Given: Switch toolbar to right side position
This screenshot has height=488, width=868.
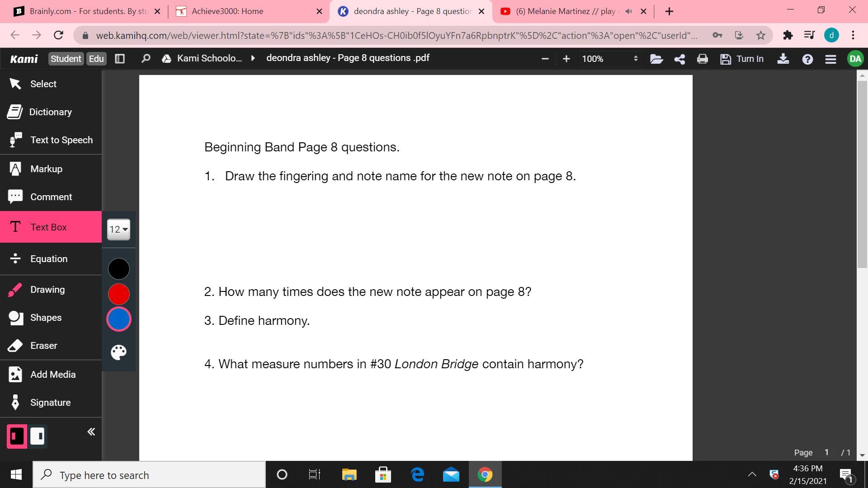Looking at the screenshot, I should click(x=38, y=436).
